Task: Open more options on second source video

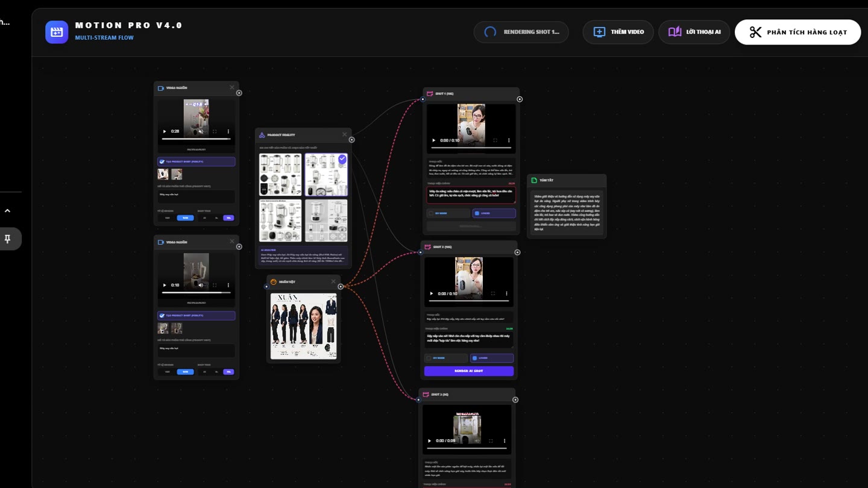Action: pyautogui.click(x=228, y=285)
